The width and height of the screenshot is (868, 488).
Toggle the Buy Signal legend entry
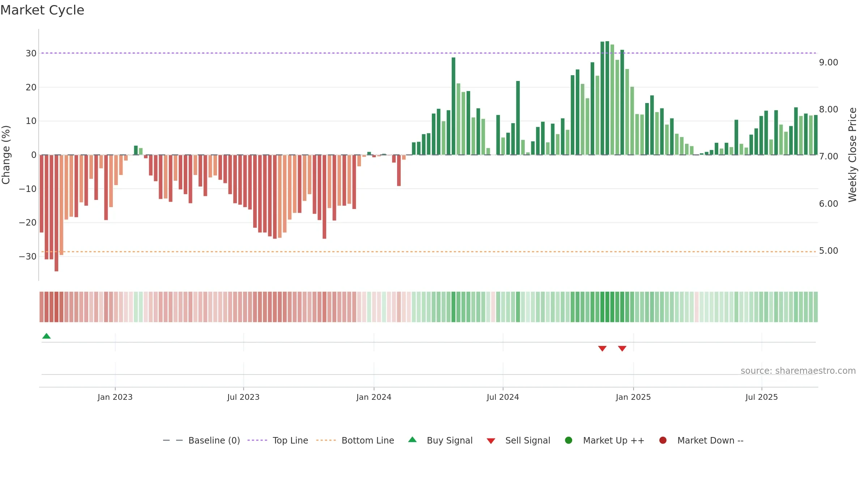click(440, 440)
